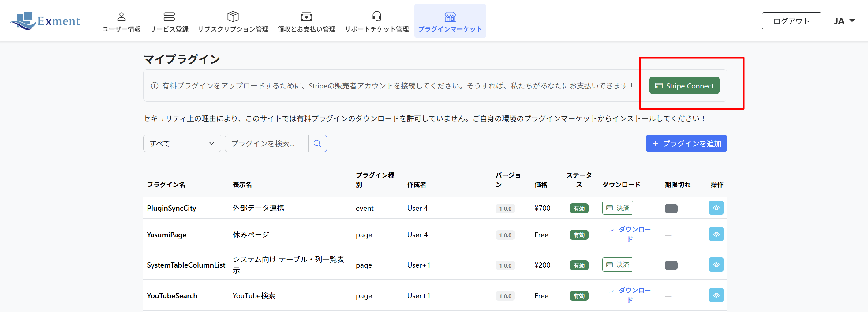Click the YouTubeSearch plugin name
Image resolution: width=868 pixels, height=312 pixels.
[172, 296]
